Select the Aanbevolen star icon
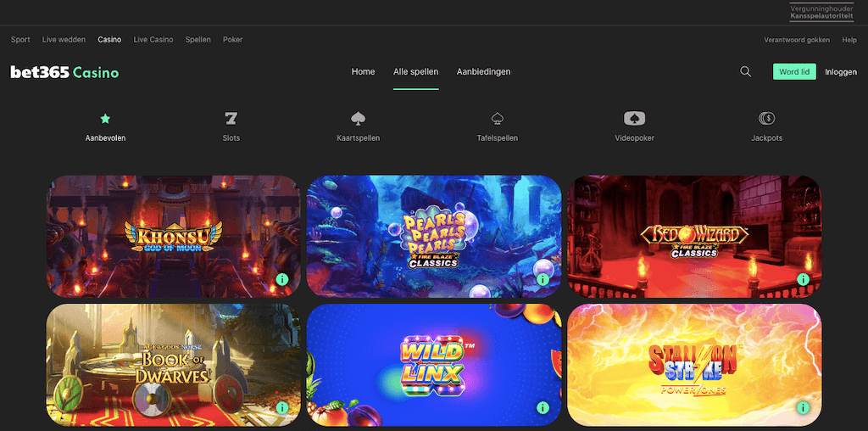 (x=105, y=118)
